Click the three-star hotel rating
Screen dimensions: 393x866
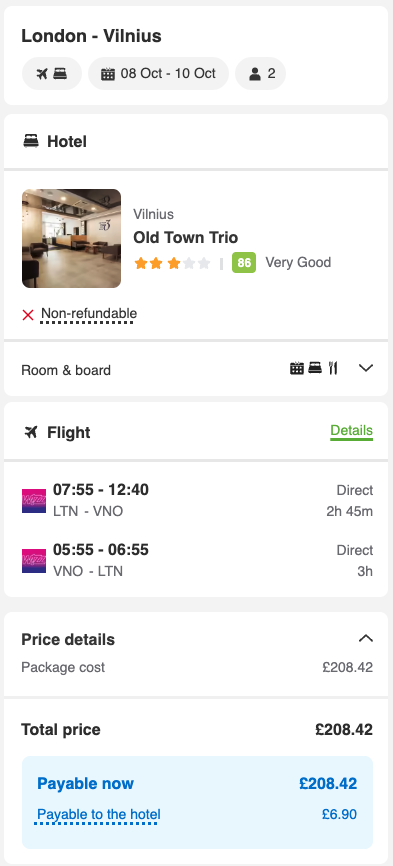coord(172,263)
